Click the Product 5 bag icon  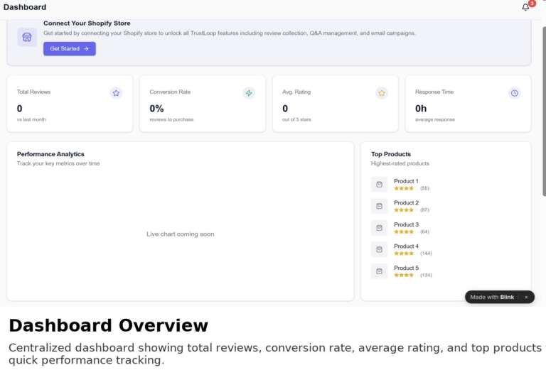pyautogui.click(x=379, y=271)
